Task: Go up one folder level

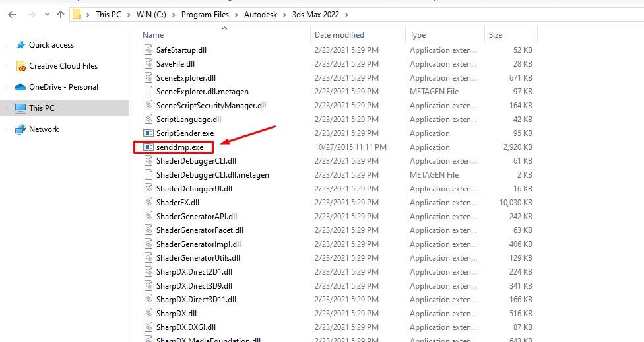Action: (x=61, y=15)
